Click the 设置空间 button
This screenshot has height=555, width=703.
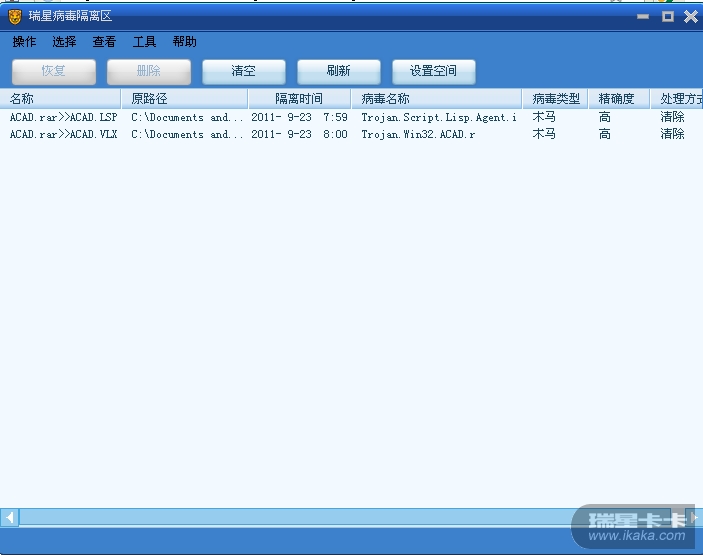pyautogui.click(x=434, y=71)
